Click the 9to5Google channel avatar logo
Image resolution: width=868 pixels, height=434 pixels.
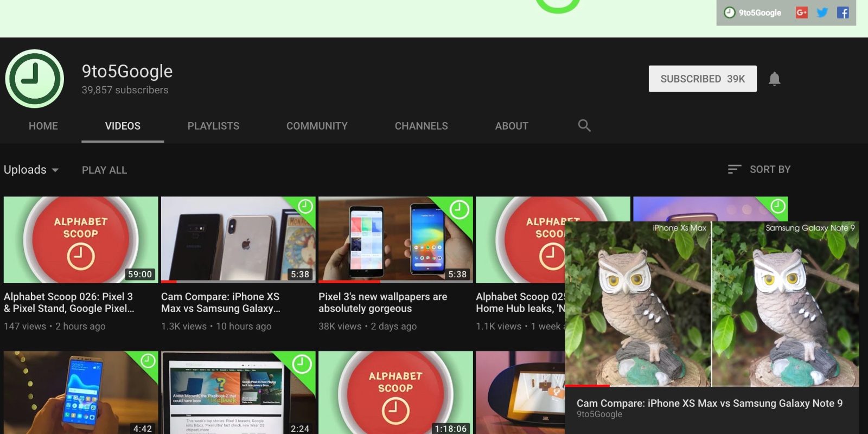[35, 79]
